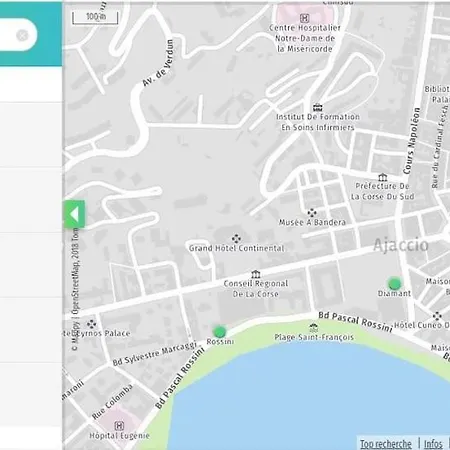
Task: Click the Hôpital Eugénie hospital icon
Action: tap(119, 426)
